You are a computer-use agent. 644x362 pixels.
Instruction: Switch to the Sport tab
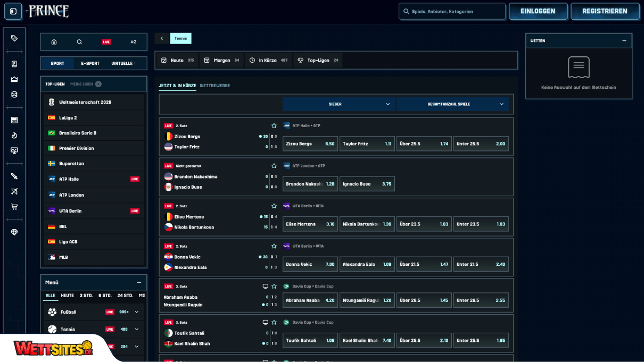[x=57, y=63]
